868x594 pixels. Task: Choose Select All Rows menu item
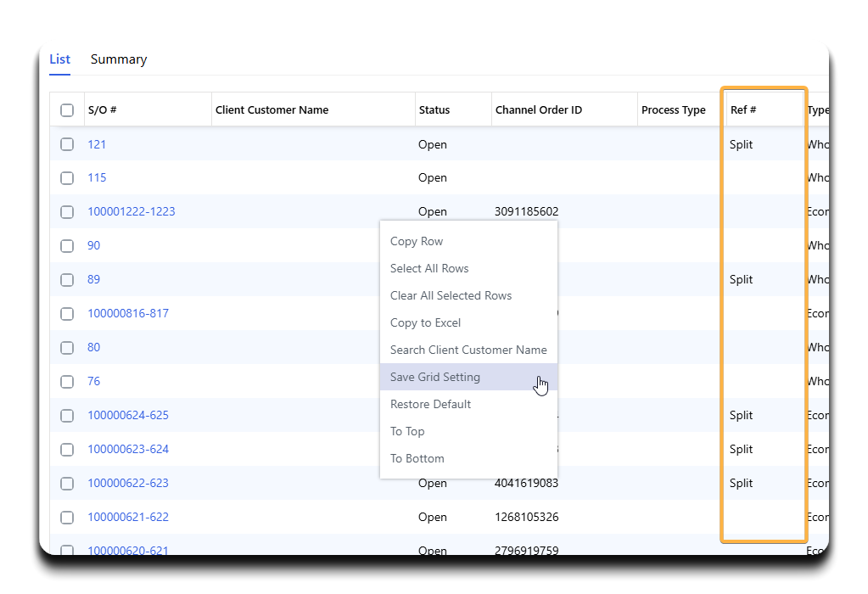(429, 269)
